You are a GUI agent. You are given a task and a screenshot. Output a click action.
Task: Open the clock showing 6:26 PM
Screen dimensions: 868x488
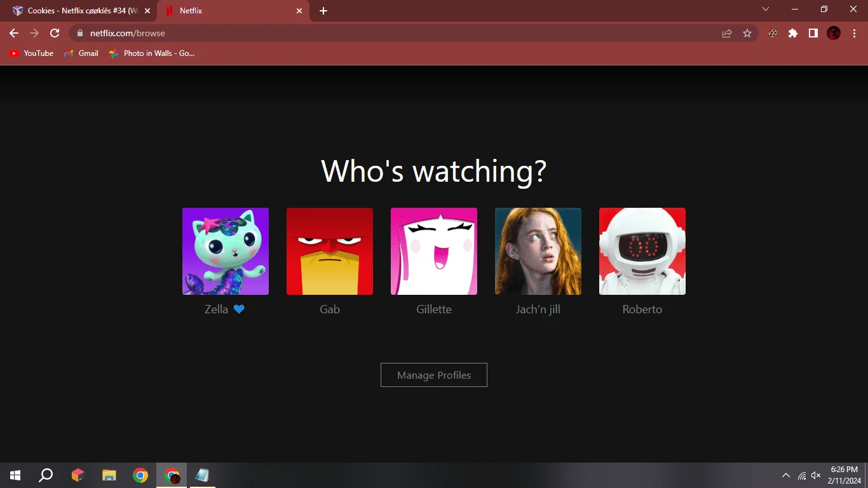[845, 475]
